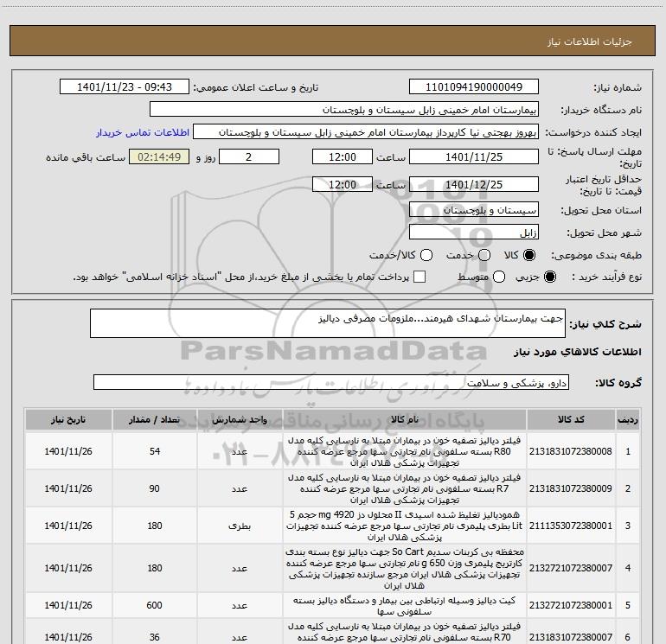This screenshot has width=666, height=644.
Task: Open the اطلاعات تماس خریدار link
Action: [x=143, y=132]
